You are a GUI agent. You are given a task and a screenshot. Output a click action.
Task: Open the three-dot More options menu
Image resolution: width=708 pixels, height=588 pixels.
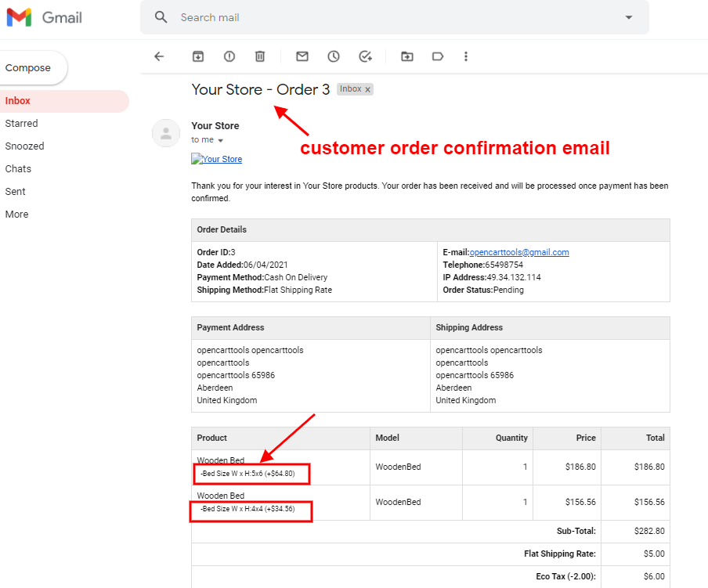tap(466, 56)
